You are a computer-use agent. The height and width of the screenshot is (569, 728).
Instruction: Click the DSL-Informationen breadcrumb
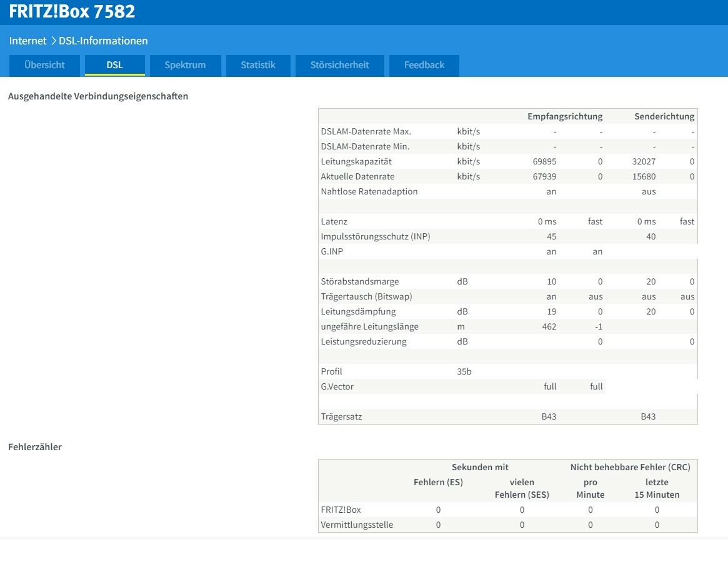pyautogui.click(x=103, y=41)
